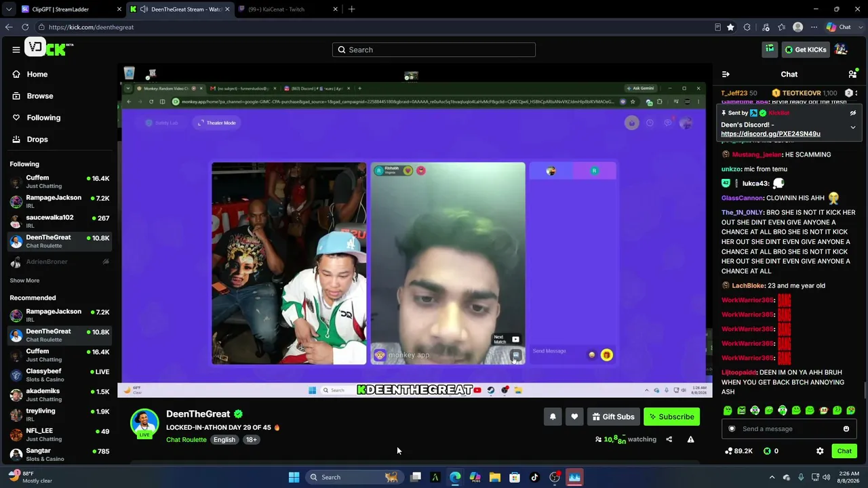Report the stream warning icon

coord(690,439)
